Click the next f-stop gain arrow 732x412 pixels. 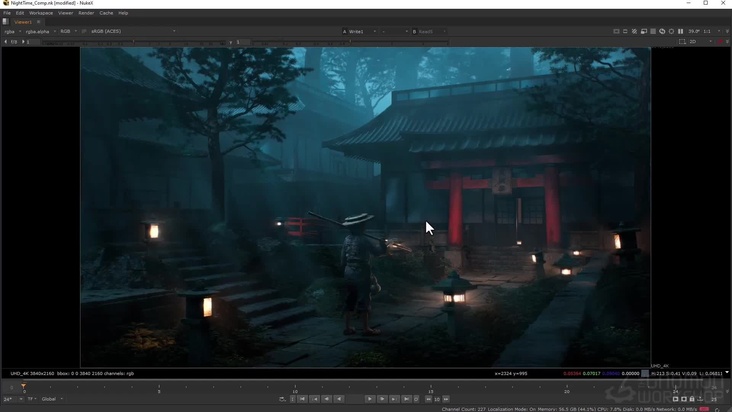pos(23,42)
